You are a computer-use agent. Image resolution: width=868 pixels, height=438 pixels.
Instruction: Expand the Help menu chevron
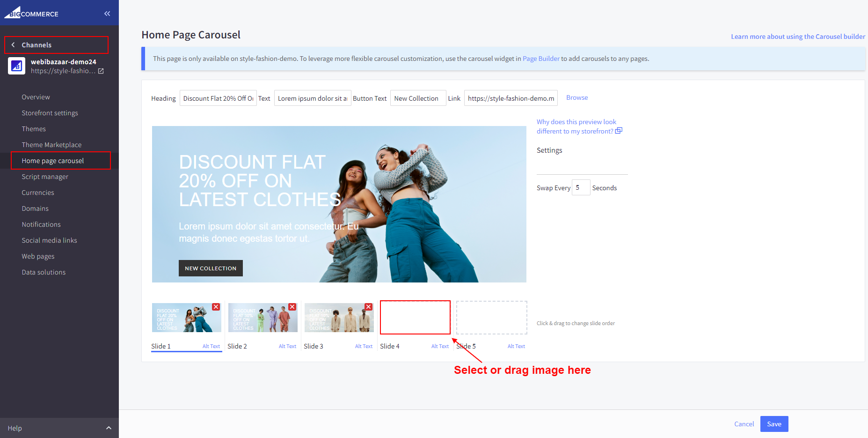(109, 428)
